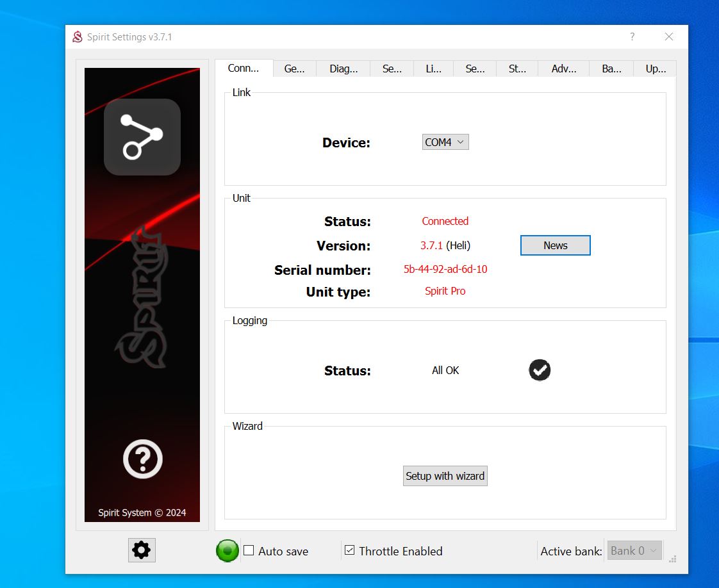Select the Ge... tab

coord(295,69)
